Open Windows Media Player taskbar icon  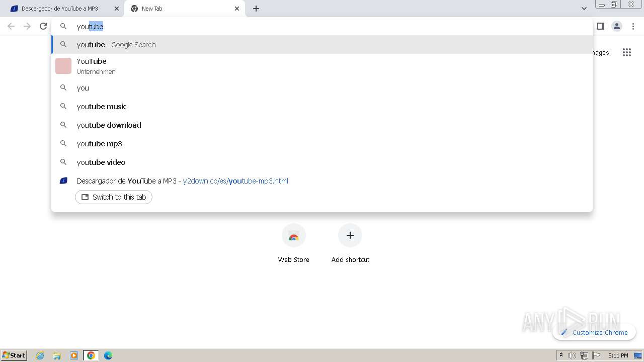[74, 355]
